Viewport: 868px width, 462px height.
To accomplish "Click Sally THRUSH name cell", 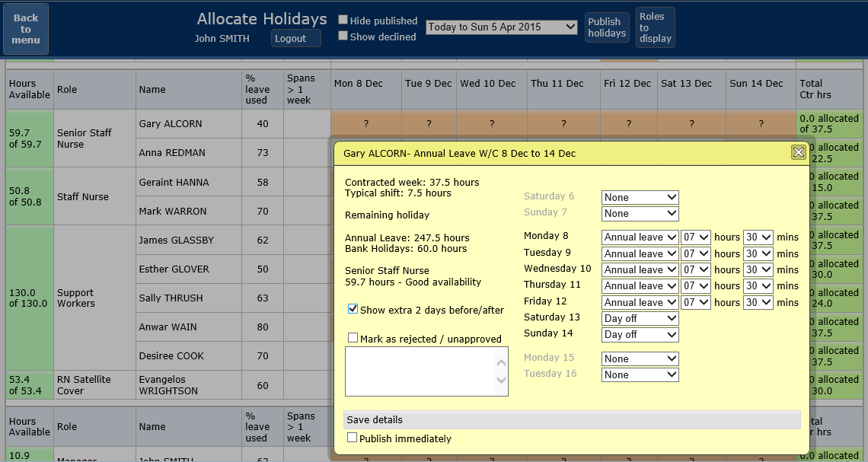I will tap(189, 298).
